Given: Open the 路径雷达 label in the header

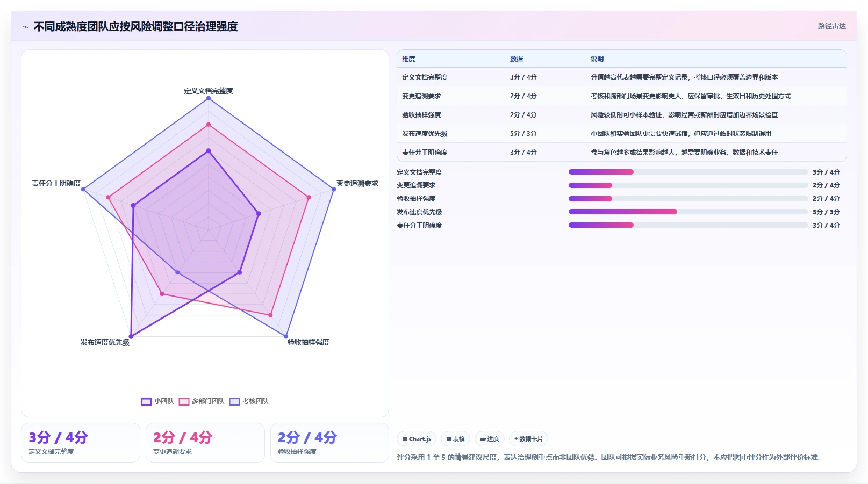Looking at the screenshot, I should [x=831, y=26].
